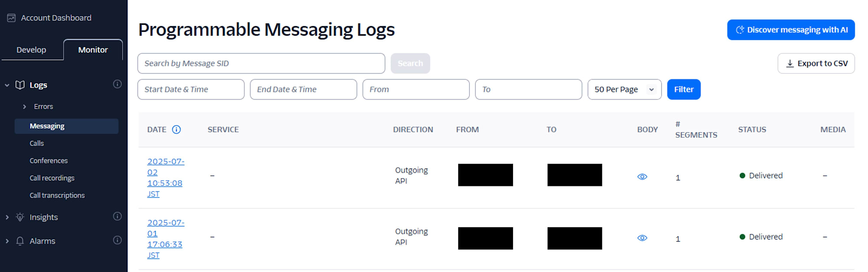
Task: Click Discover messaging with AI button
Action: point(791,30)
